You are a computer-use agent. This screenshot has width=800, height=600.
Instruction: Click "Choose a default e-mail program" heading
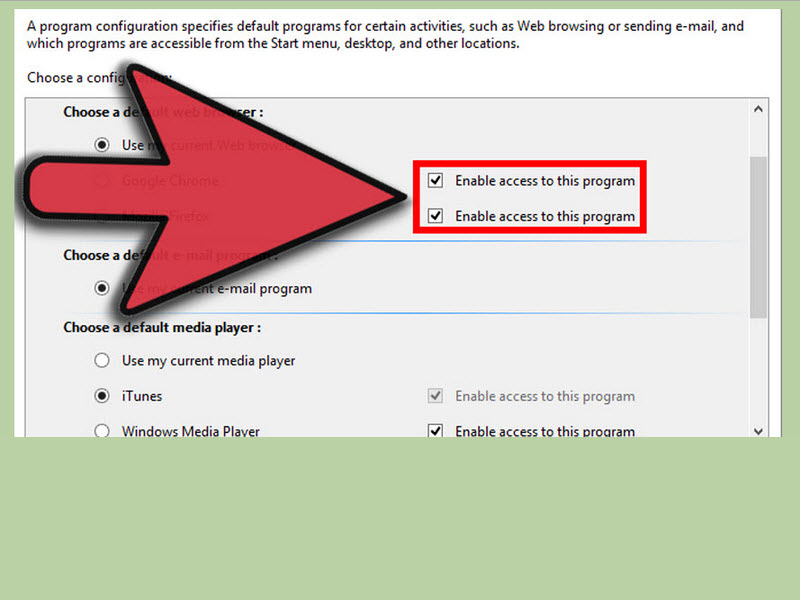coord(171,255)
